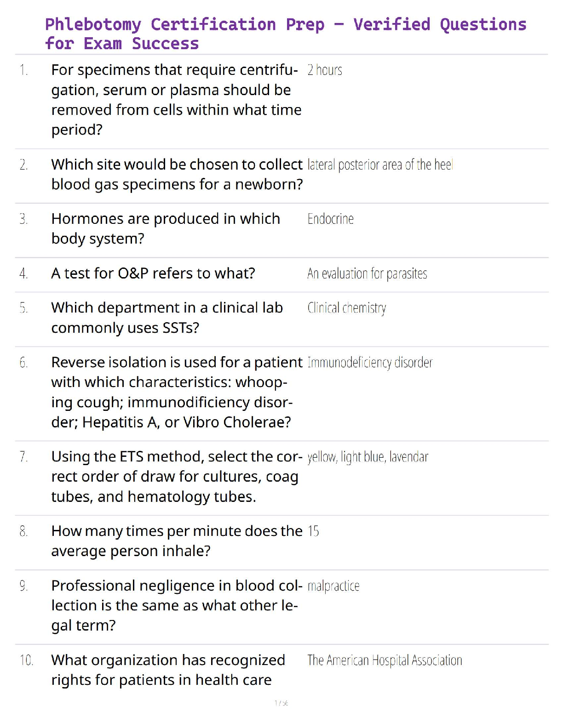Select the '2 hours' answer text
The image size is (563, 728).
[325, 70]
